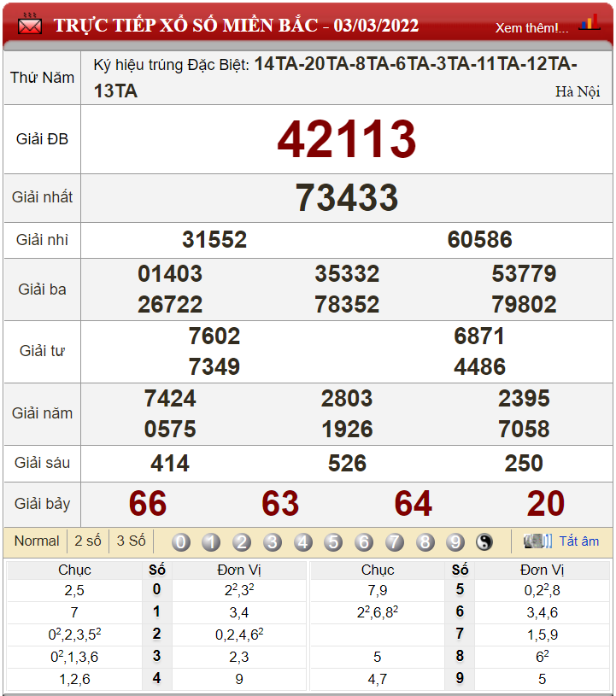Open the bar chart statistics icon
Screen dimensions: 616x696
click(x=589, y=23)
